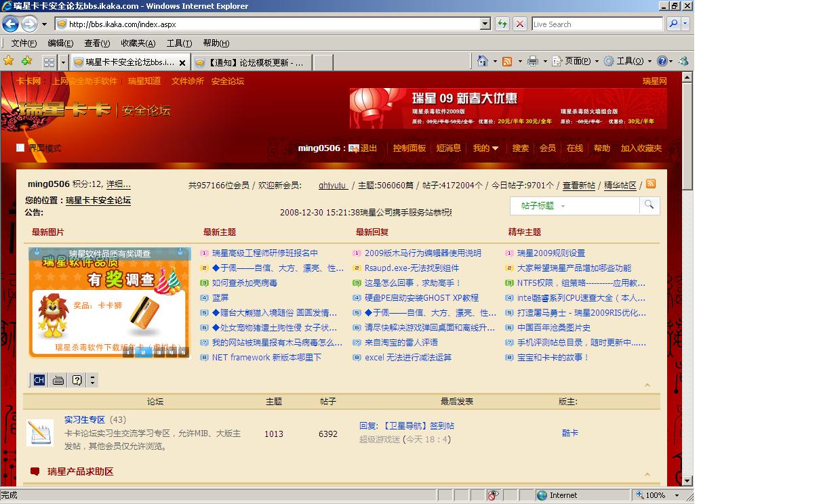Click the Refresh page icon

coord(502,24)
